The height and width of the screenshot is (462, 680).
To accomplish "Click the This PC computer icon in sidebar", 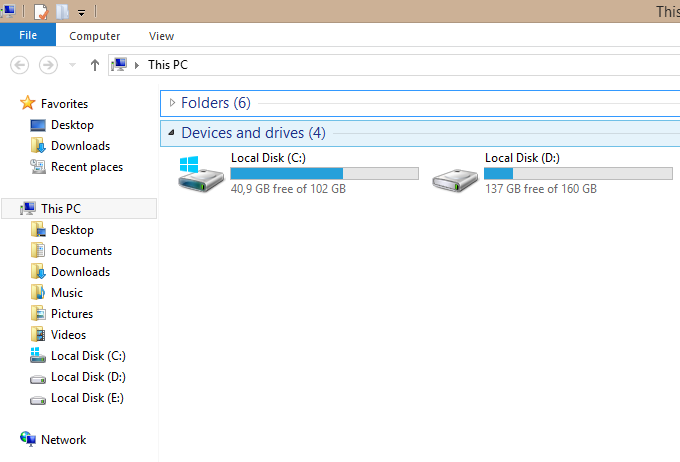I will 28,209.
